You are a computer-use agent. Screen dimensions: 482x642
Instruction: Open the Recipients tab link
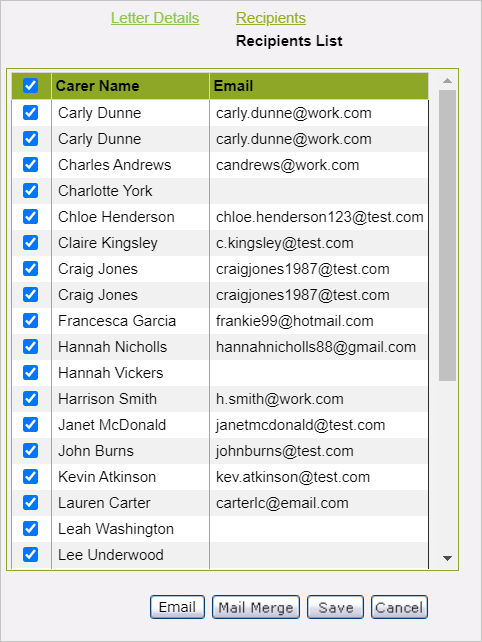point(271,18)
